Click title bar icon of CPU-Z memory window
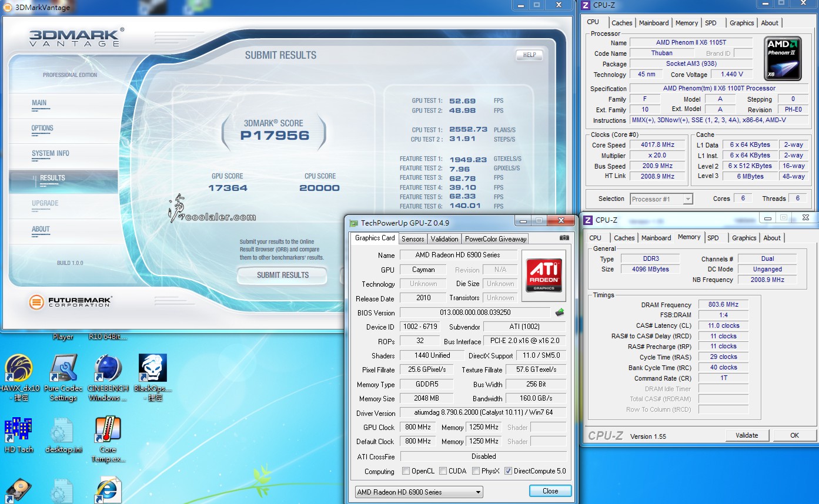 pos(587,220)
